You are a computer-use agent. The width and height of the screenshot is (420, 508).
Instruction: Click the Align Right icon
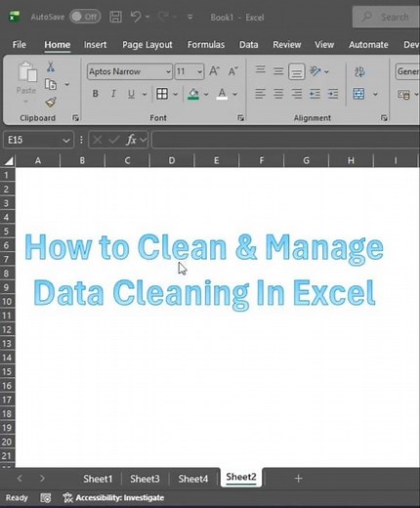tap(296, 94)
